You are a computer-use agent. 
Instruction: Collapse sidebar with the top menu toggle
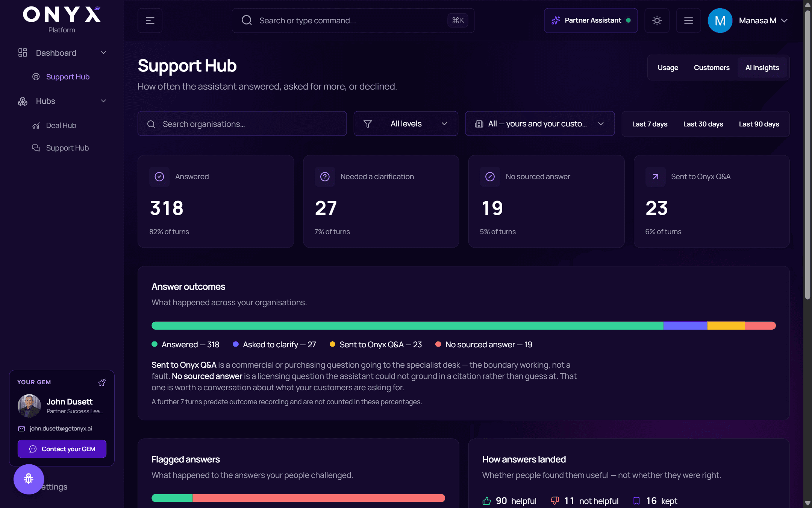tap(150, 21)
